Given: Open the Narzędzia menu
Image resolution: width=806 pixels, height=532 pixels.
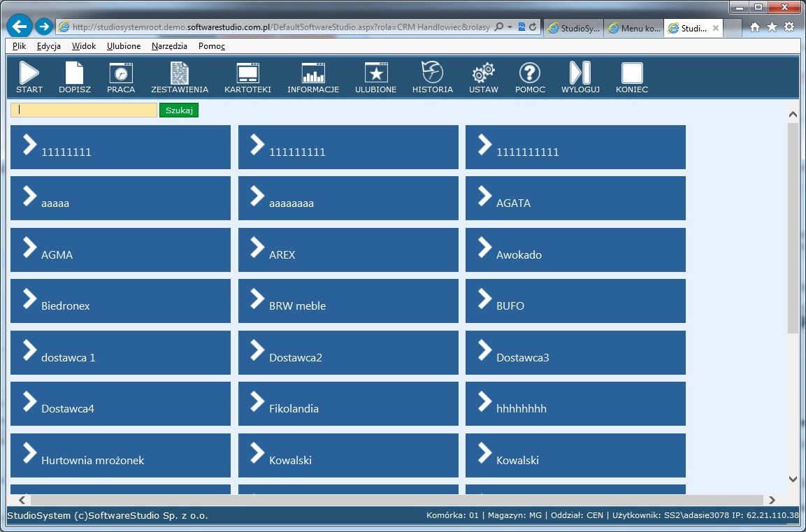Looking at the screenshot, I should (x=170, y=45).
